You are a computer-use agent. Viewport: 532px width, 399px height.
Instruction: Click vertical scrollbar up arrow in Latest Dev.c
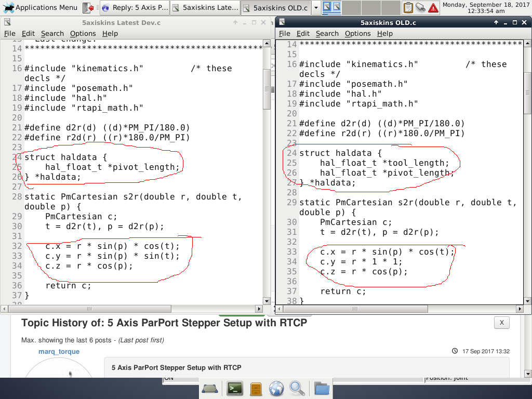[x=267, y=44]
